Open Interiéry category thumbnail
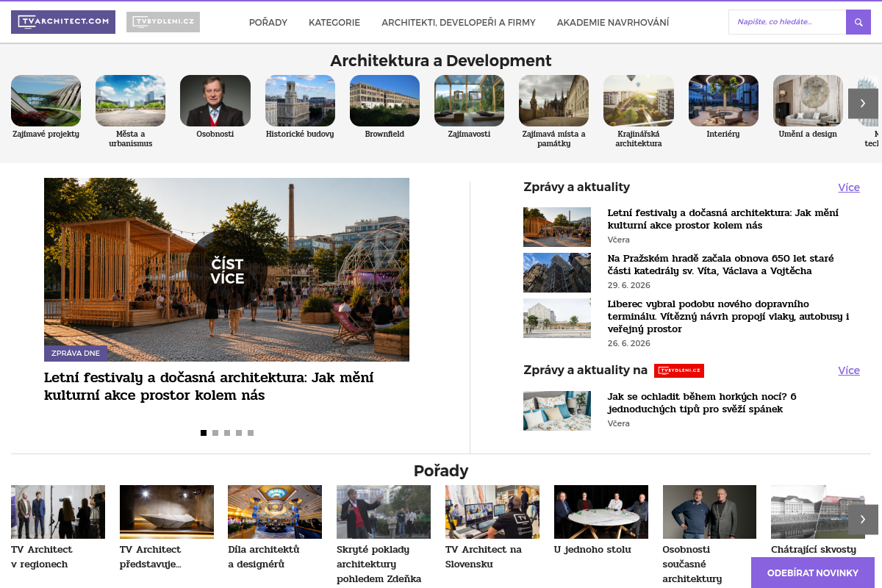 click(723, 101)
